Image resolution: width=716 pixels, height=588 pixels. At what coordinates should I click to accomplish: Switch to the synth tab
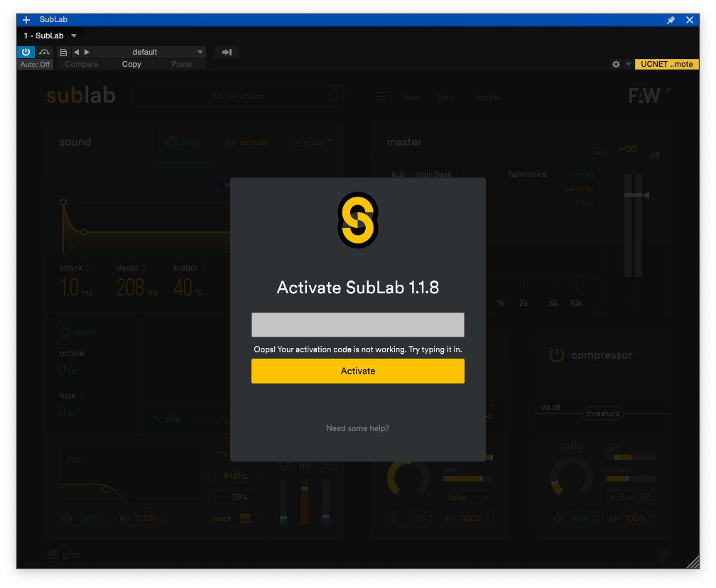coord(184,142)
